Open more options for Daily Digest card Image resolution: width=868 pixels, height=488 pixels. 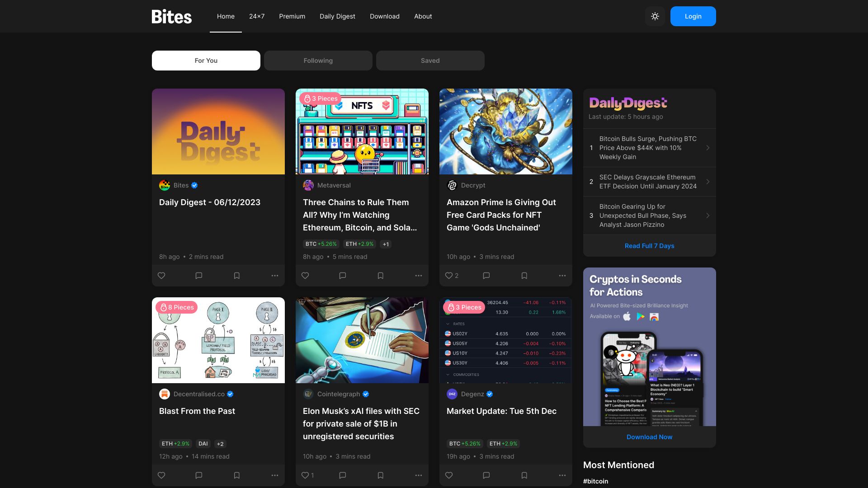point(275,276)
